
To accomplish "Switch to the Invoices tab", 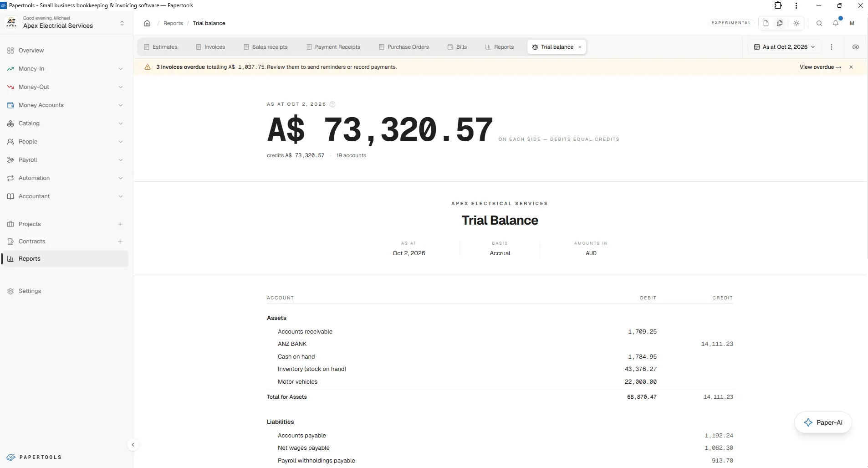I will [x=210, y=47].
